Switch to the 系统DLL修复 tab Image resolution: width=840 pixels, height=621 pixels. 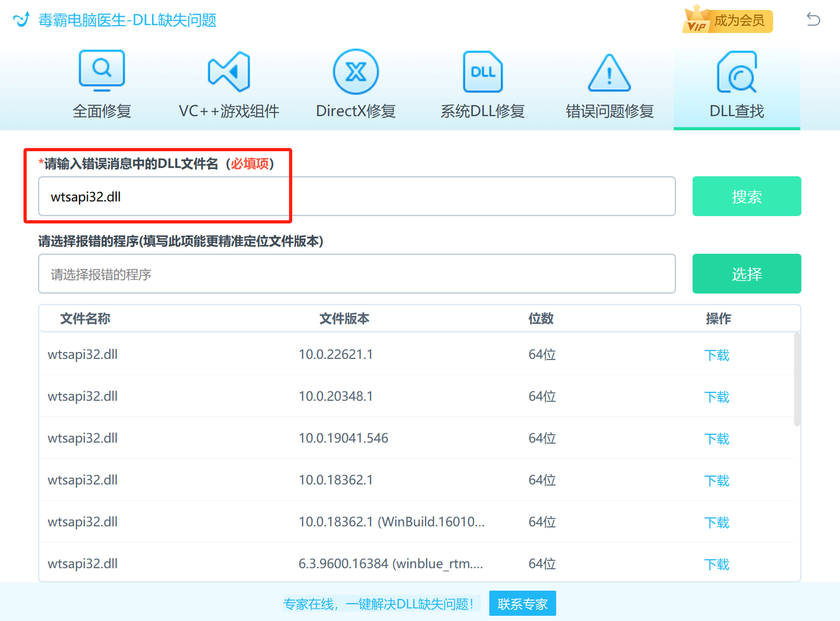482,110
